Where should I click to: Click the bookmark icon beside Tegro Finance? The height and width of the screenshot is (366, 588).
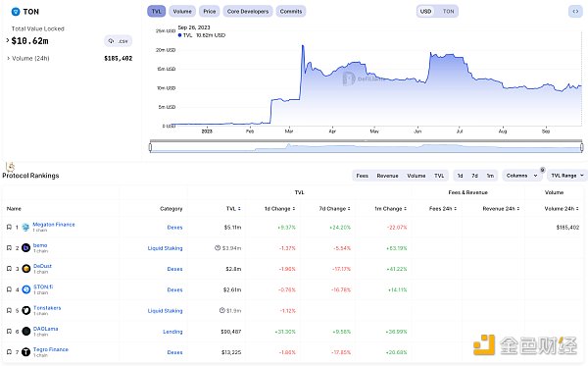coord(9,352)
